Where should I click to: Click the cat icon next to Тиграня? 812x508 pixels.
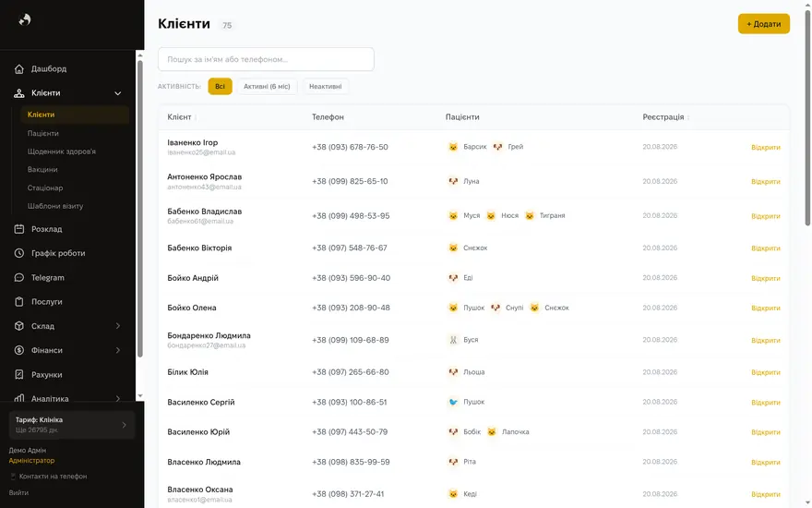coord(530,215)
